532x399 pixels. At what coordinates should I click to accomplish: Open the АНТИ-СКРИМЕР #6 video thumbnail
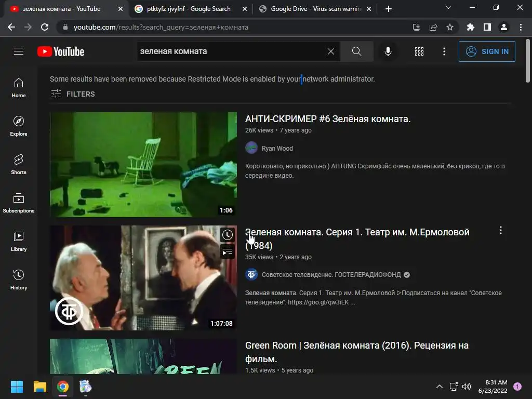(143, 165)
